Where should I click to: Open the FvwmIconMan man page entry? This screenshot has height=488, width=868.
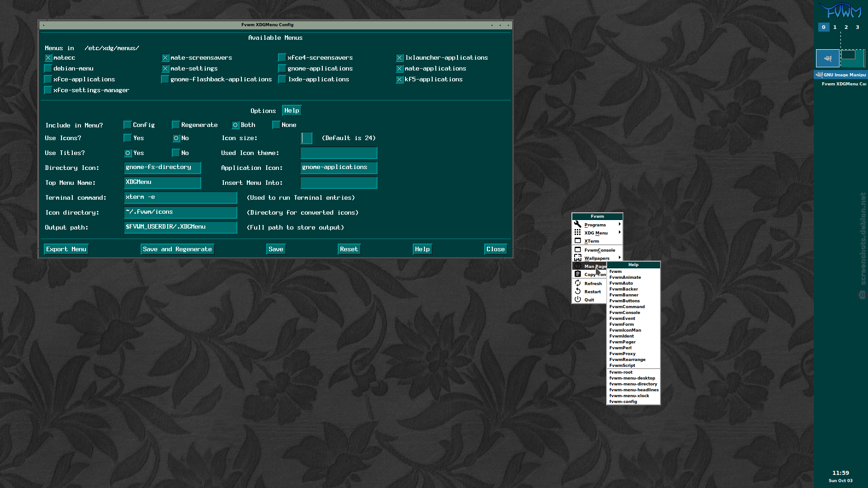click(633, 330)
